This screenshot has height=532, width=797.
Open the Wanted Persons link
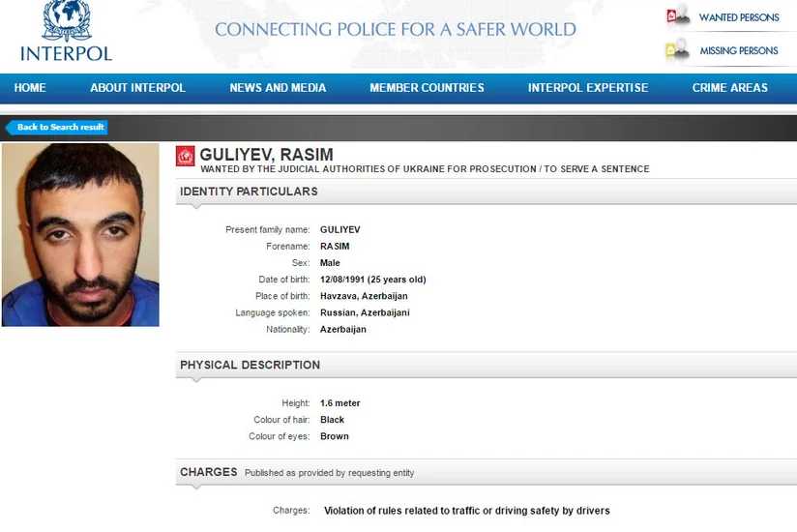(739, 17)
